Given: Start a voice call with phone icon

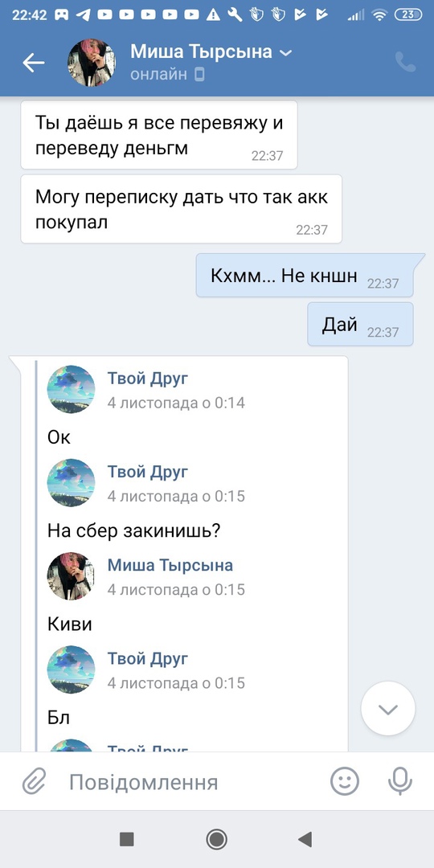Looking at the screenshot, I should click(405, 63).
